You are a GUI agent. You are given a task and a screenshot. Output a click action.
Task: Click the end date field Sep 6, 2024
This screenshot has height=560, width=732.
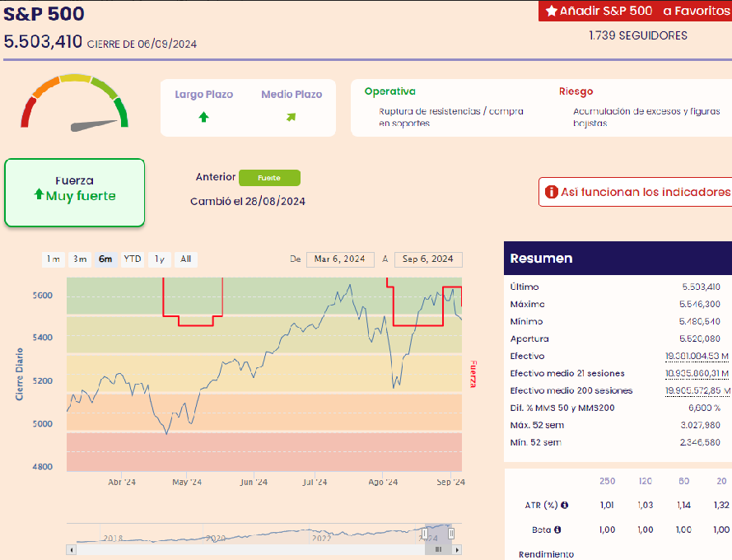coord(428,259)
